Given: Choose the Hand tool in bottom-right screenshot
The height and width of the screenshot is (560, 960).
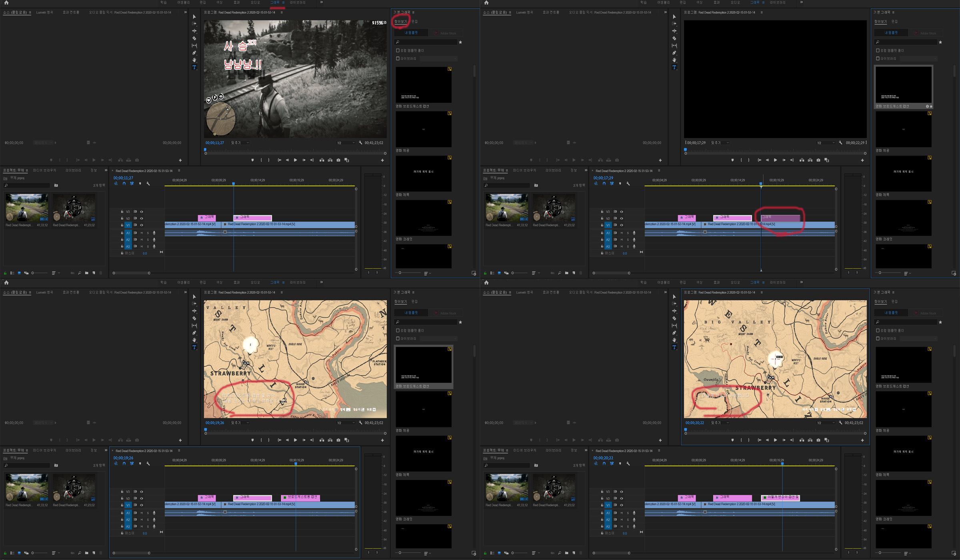Looking at the screenshot, I should click(x=674, y=340).
